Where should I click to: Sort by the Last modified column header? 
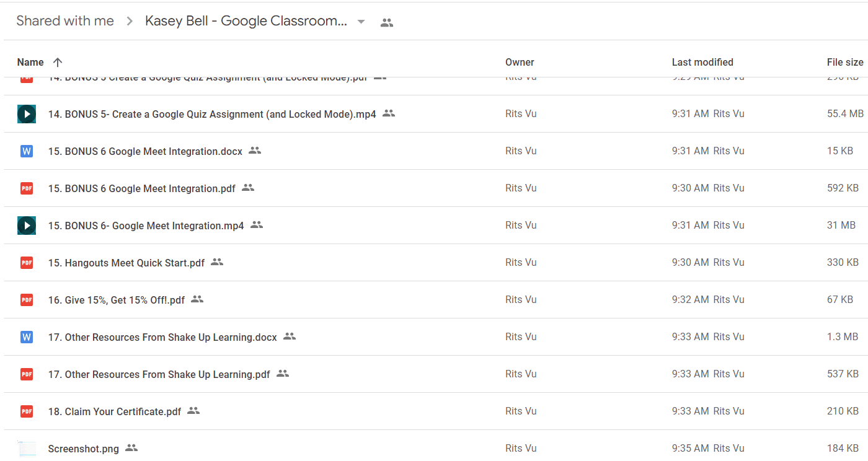(x=702, y=62)
